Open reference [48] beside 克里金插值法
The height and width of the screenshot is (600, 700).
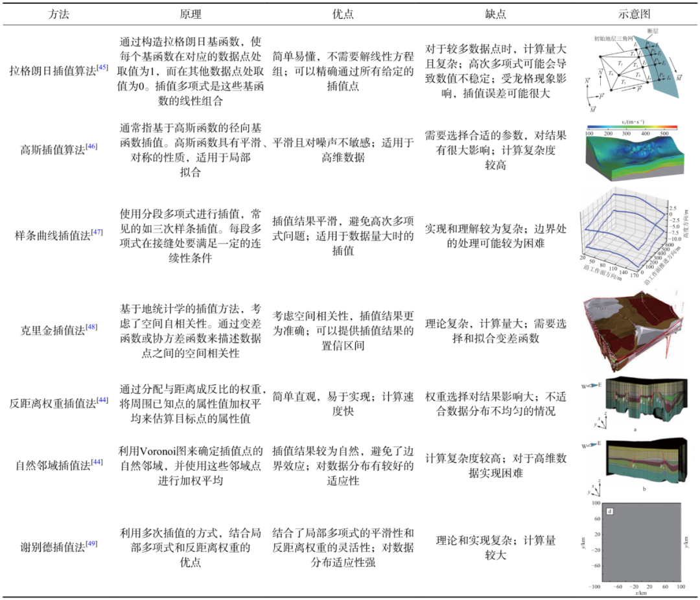coord(91,327)
